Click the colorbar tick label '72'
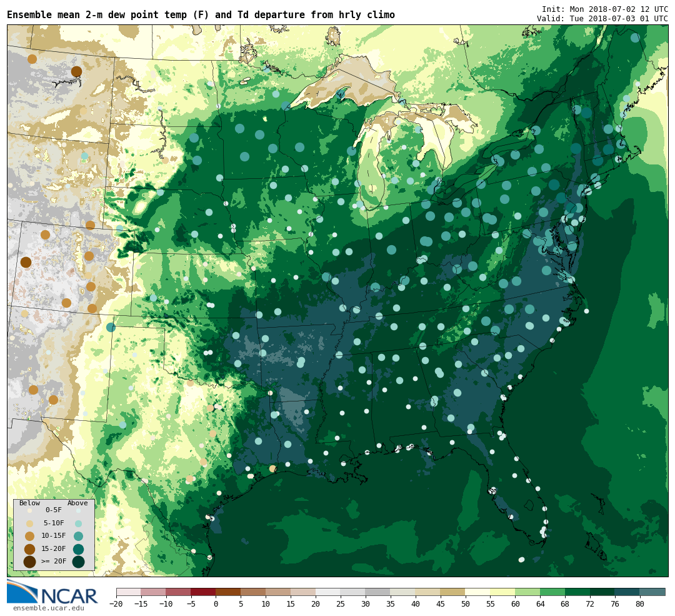The image size is (675, 616). 590,604
